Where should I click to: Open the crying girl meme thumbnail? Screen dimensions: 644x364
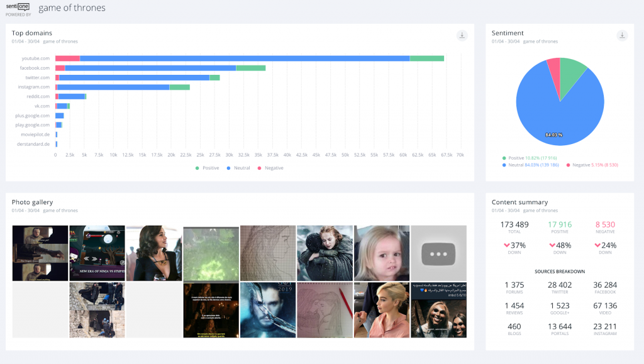382,253
